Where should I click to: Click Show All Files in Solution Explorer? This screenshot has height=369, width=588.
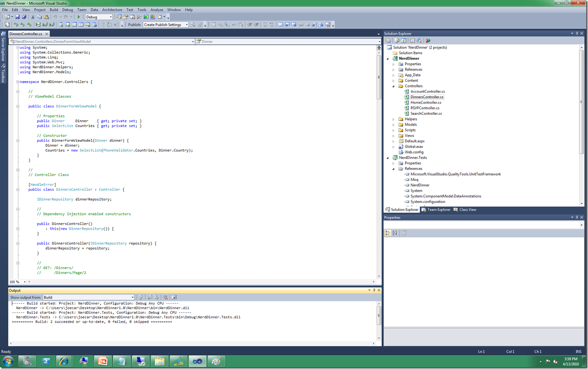(397, 40)
